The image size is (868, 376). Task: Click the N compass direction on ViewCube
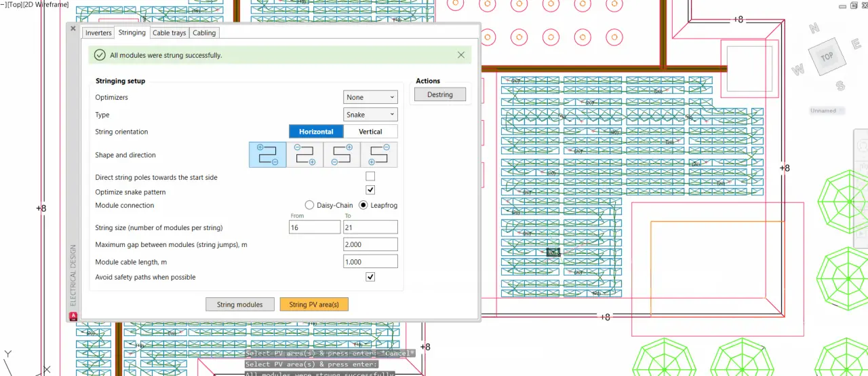pos(815,29)
